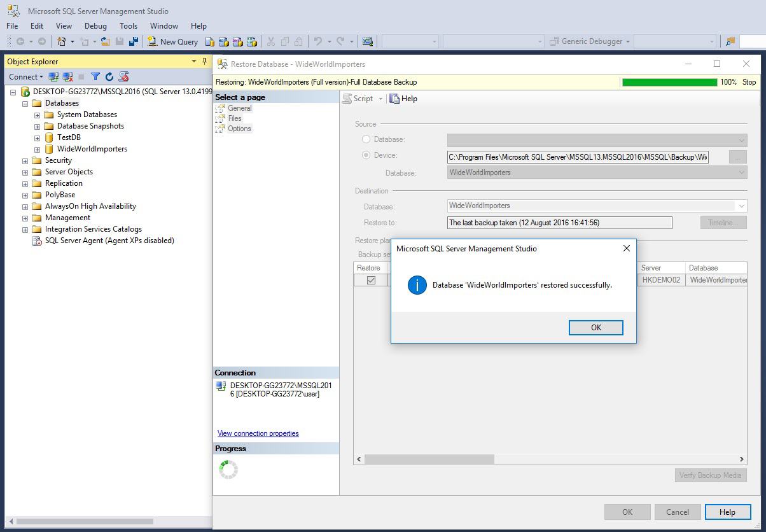Click the green restore progress bar
The height and width of the screenshot is (532, 766).
(x=669, y=82)
